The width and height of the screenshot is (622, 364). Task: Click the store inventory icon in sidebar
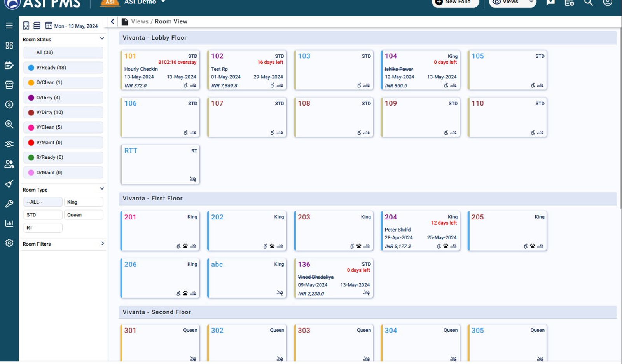(9, 85)
